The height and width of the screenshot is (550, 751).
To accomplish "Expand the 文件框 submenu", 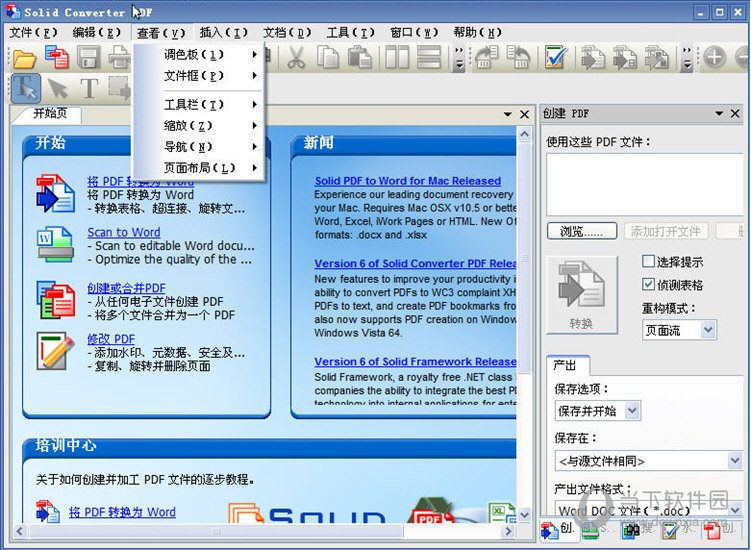I will (x=198, y=76).
